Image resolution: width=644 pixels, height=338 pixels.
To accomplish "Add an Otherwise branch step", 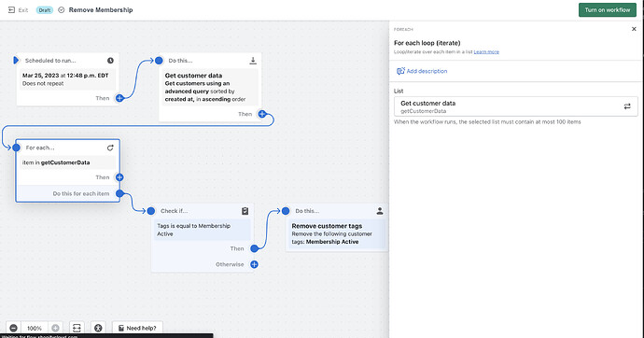I will click(254, 264).
